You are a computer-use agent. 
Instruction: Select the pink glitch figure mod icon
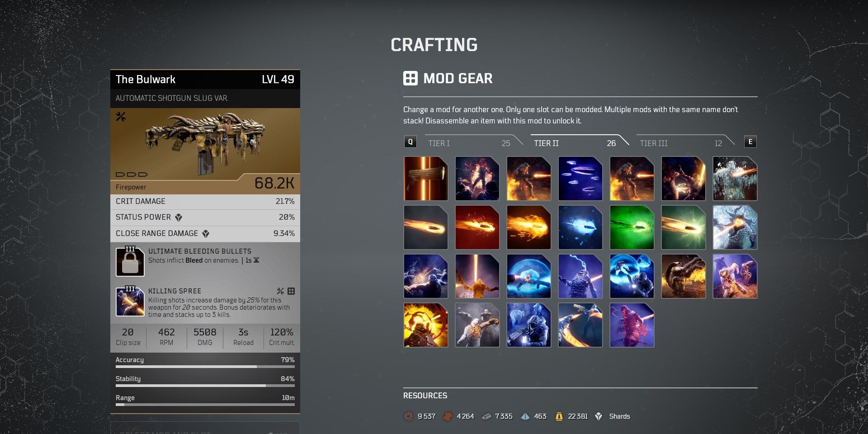point(632,325)
